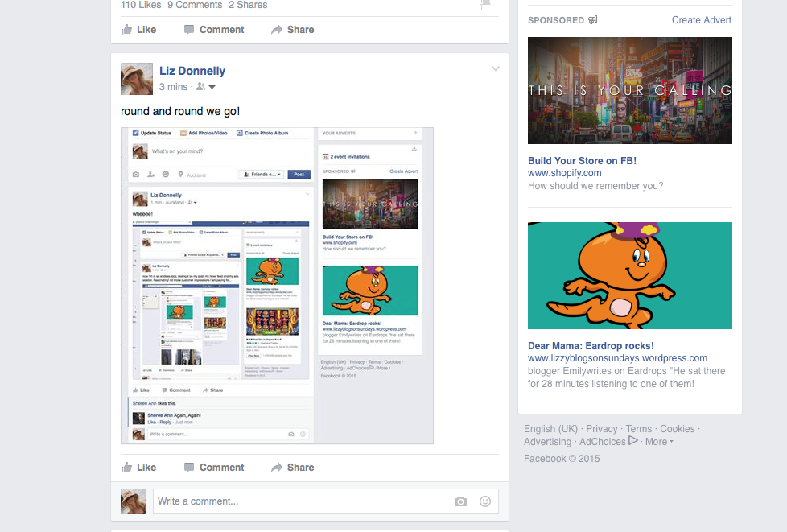This screenshot has height=532, width=787.
Task: Click the orange cartoon advert image
Action: (629, 276)
